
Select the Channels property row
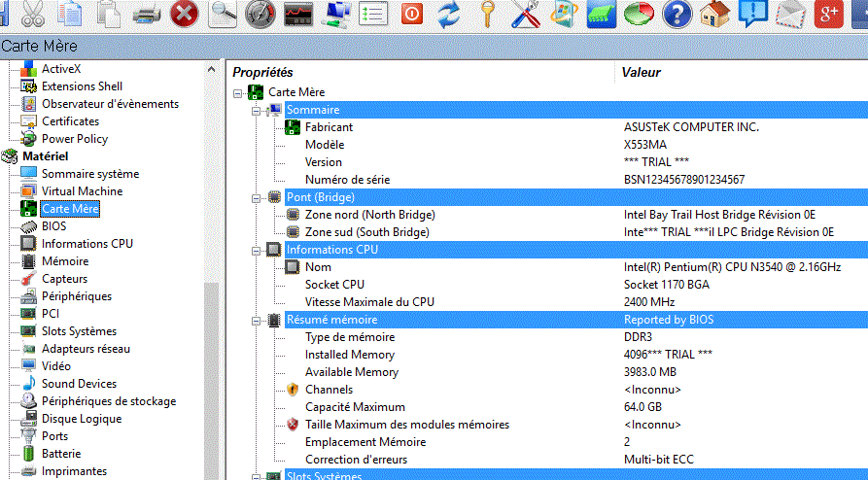click(329, 390)
